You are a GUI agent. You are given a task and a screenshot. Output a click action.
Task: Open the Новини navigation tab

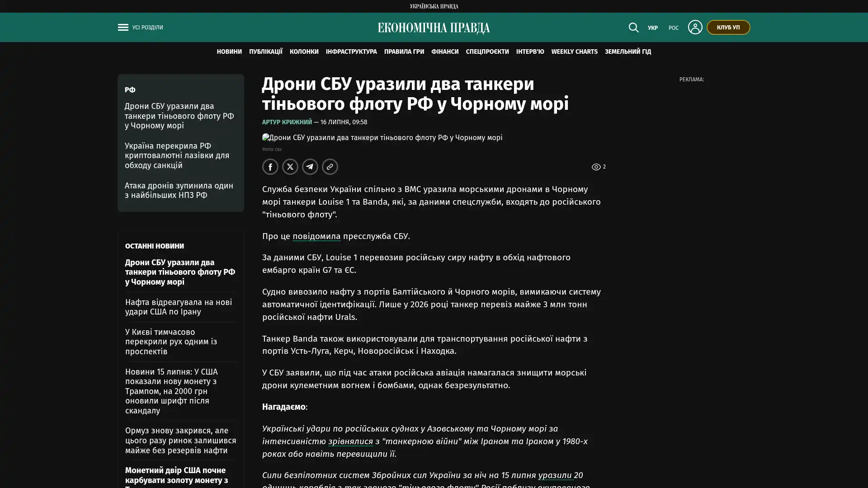(229, 52)
